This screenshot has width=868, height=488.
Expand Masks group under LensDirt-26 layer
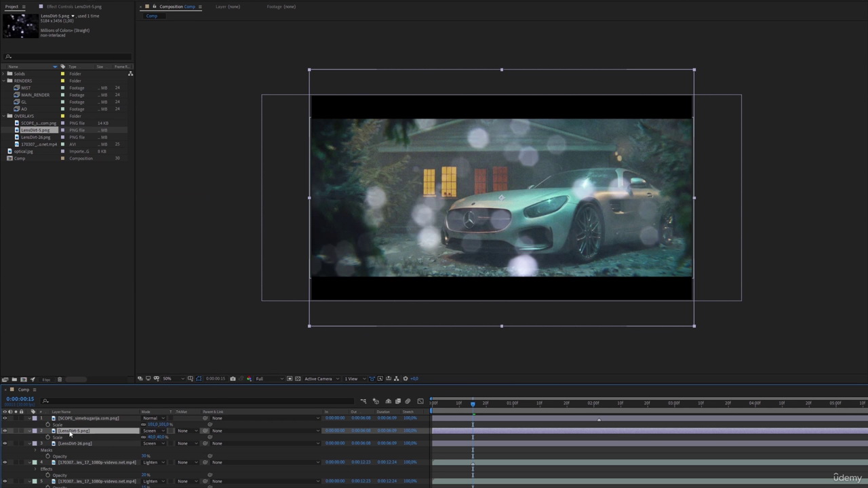[36, 450]
